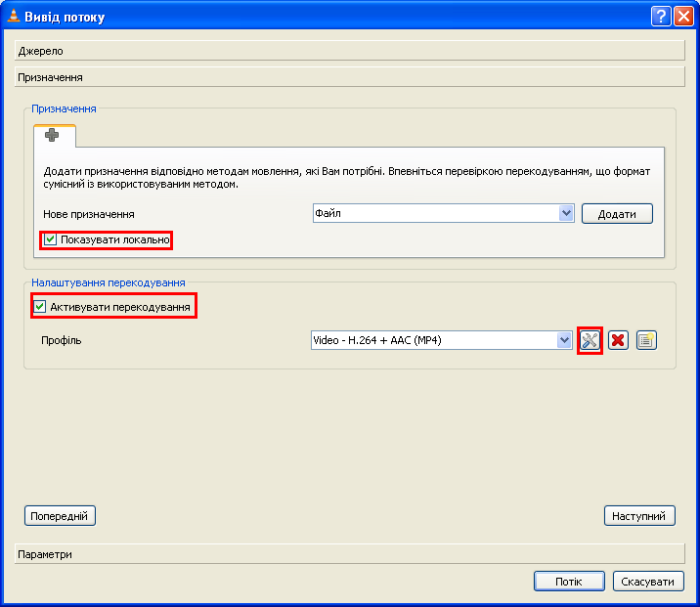
Task: Click the VLC cone icon in the title bar
Action: pos(14,16)
